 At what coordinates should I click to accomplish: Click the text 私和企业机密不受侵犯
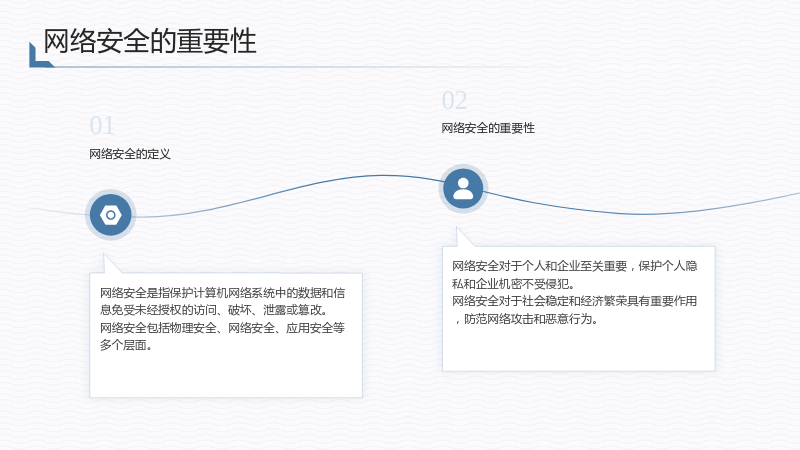pos(513,284)
